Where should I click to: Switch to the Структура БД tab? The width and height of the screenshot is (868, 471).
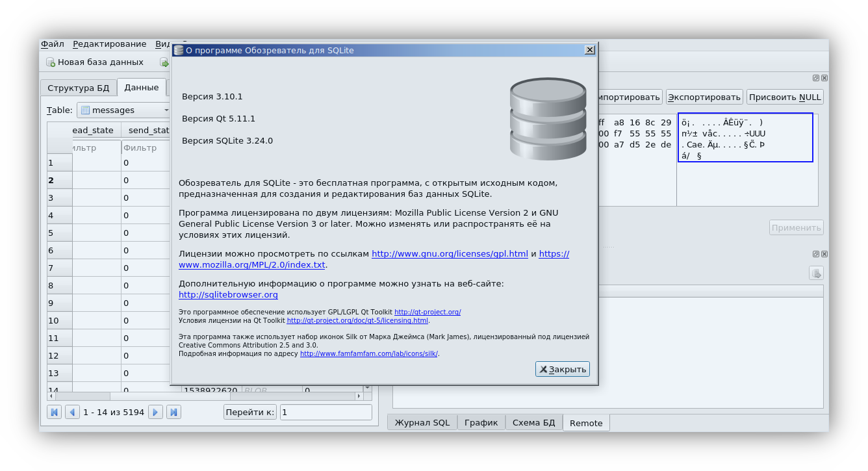click(78, 86)
